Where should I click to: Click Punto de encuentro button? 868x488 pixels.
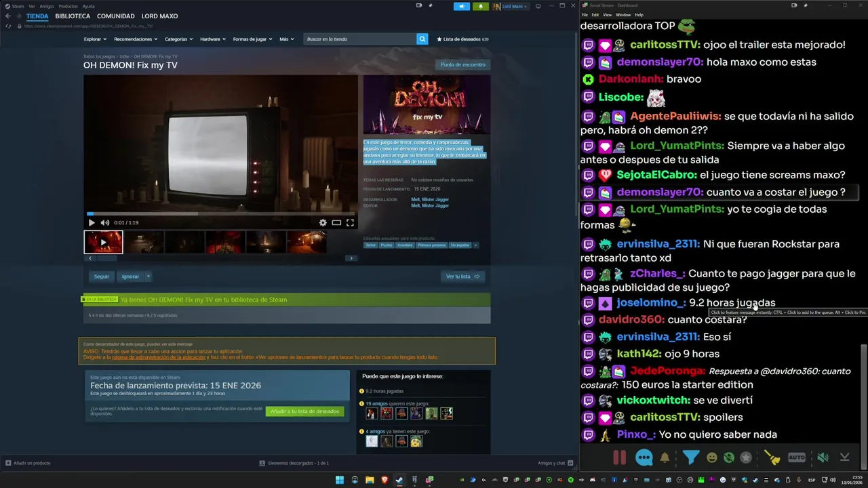(462, 64)
